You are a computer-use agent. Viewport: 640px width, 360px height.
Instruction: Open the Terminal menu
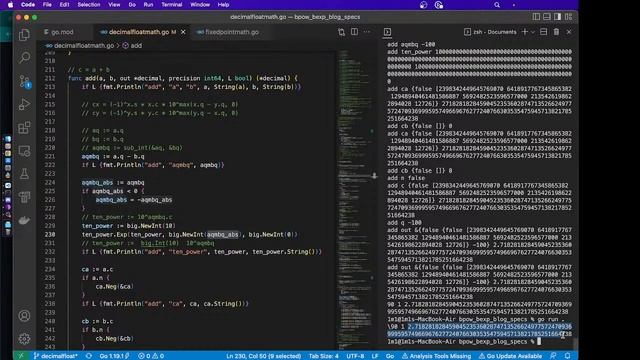click(171, 4)
